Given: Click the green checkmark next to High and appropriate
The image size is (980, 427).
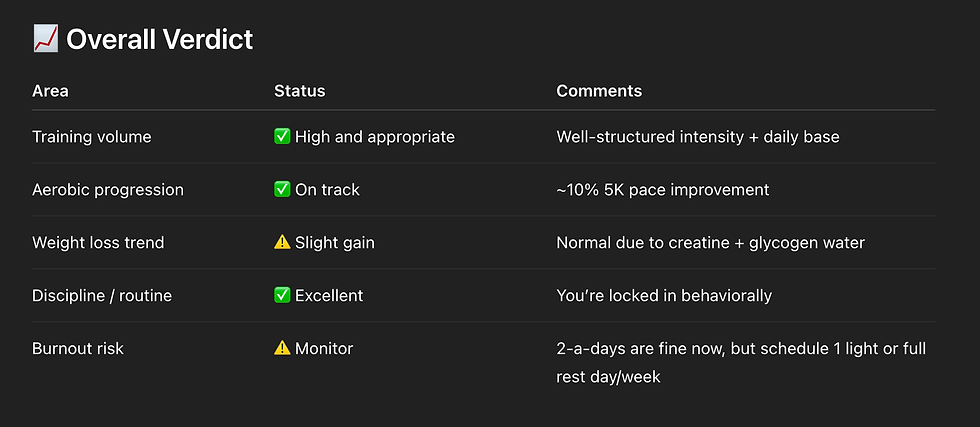Looking at the screenshot, I should pyautogui.click(x=282, y=137).
